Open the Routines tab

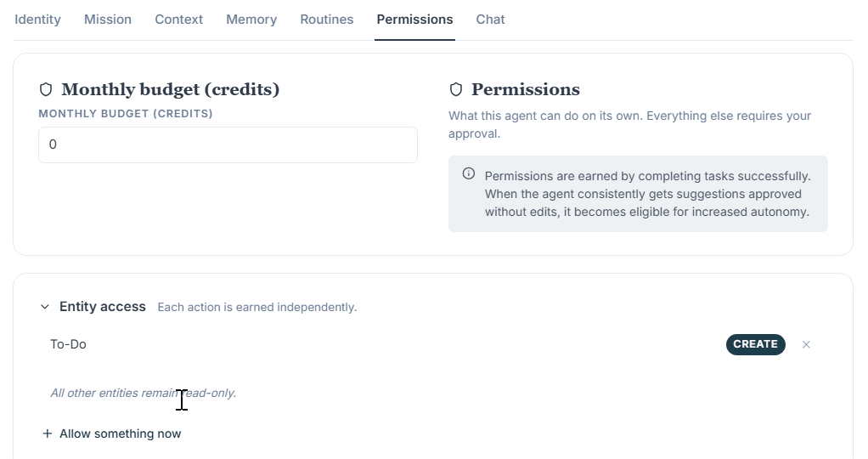click(327, 20)
